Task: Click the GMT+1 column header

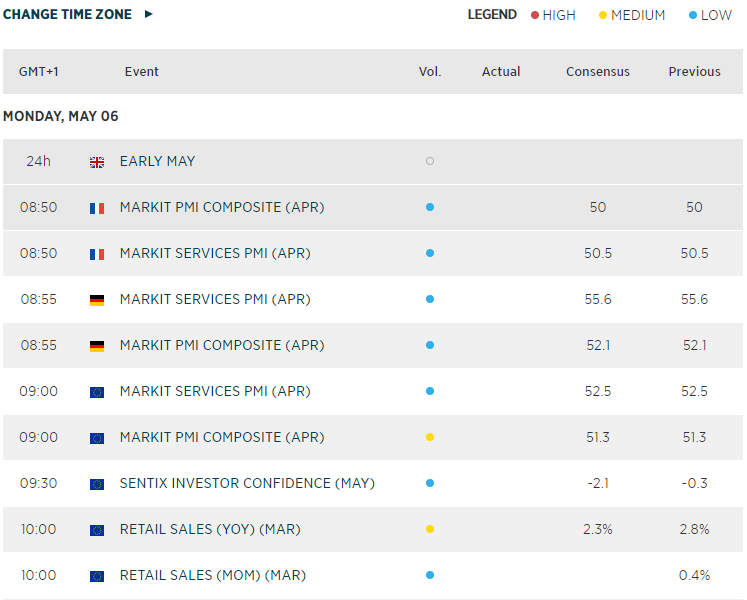Action: pyautogui.click(x=38, y=72)
